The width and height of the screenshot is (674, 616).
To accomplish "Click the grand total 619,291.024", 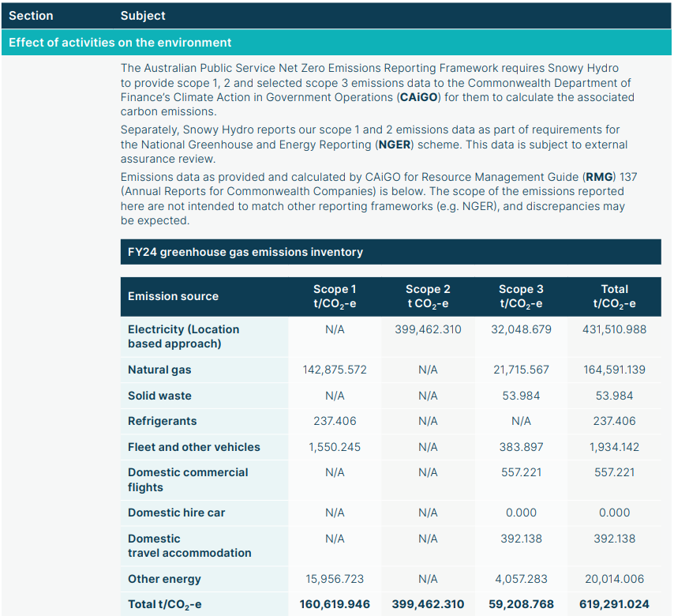I will 615,605.
